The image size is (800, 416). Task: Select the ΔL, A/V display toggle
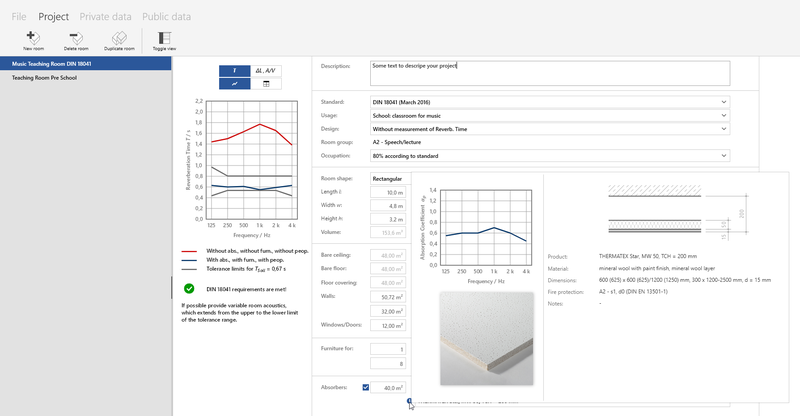tap(266, 71)
